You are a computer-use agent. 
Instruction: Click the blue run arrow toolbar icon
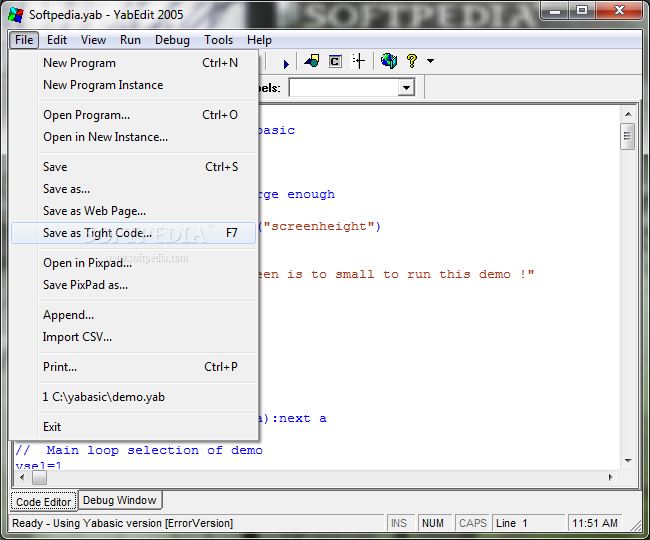(x=286, y=64)
